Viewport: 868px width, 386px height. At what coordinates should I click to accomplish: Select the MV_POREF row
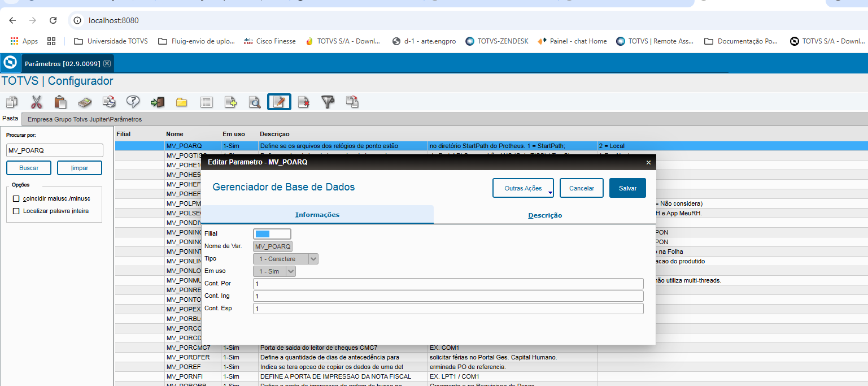tap(491, 367)
